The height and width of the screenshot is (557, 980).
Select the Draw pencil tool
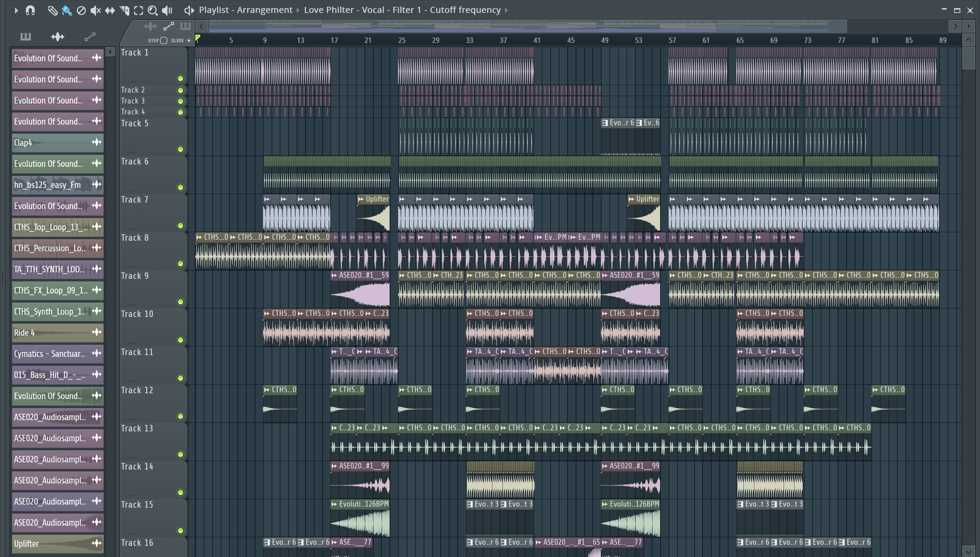coord(52,10)
